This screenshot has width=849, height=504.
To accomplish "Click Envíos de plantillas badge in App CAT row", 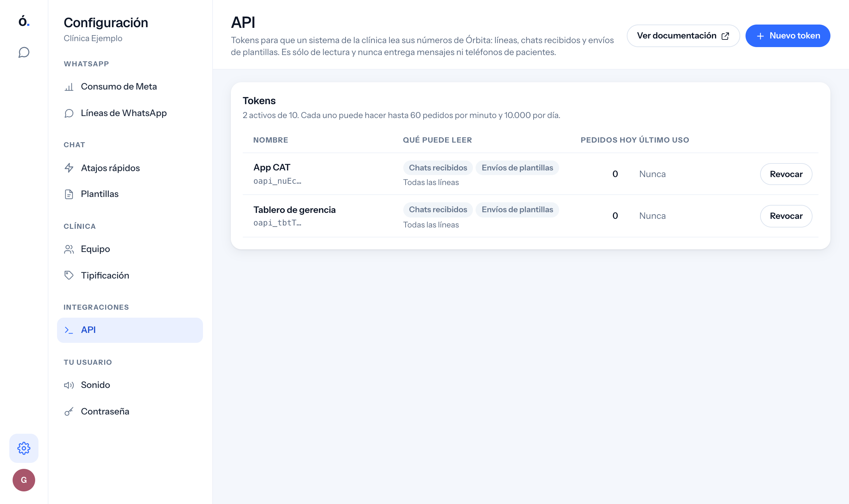I will 517,168.
